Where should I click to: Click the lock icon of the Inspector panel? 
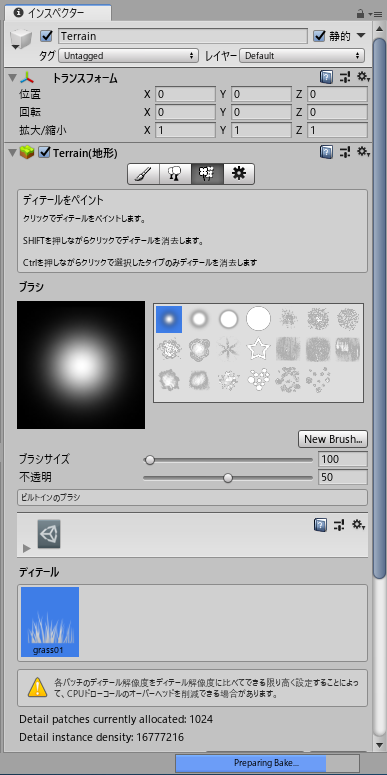pyautogui.click(x=360, y=14)
